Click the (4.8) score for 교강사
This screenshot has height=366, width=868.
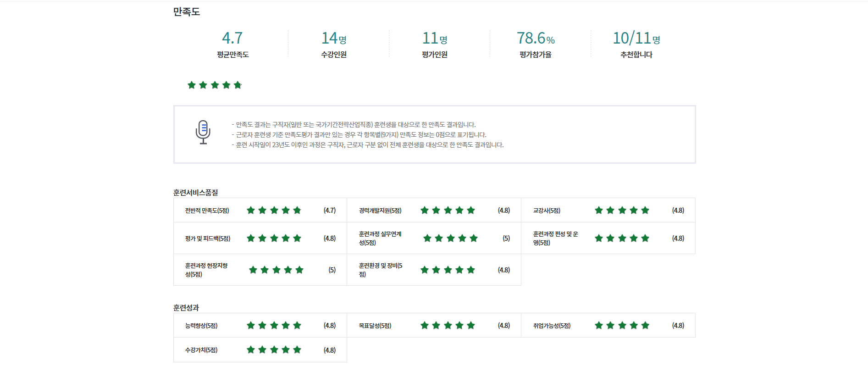[678, 211]
